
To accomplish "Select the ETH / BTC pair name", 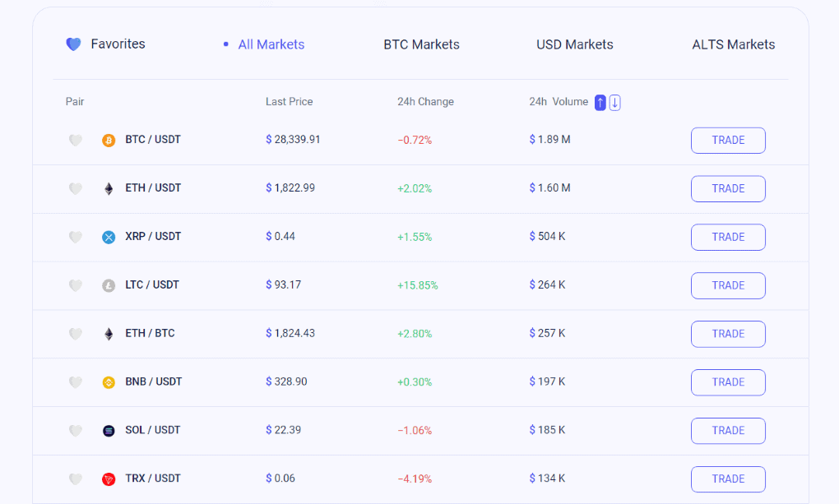I will point(150,333).
